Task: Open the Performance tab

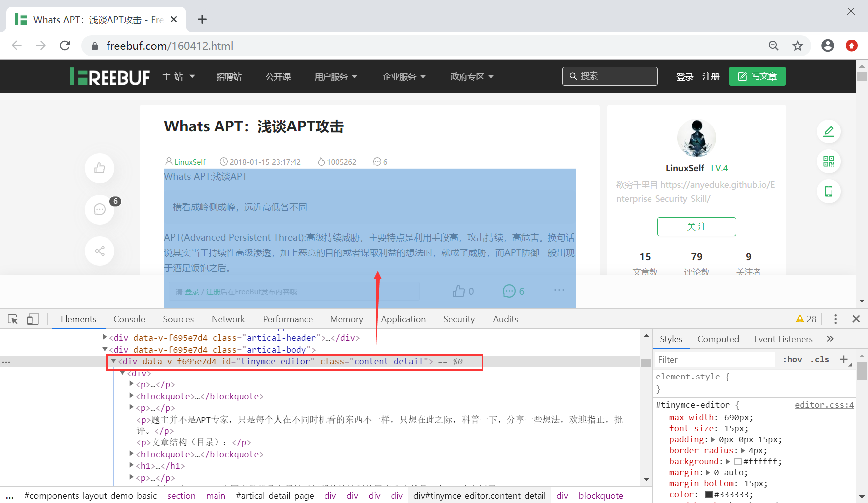Action: tap(288, 319)
